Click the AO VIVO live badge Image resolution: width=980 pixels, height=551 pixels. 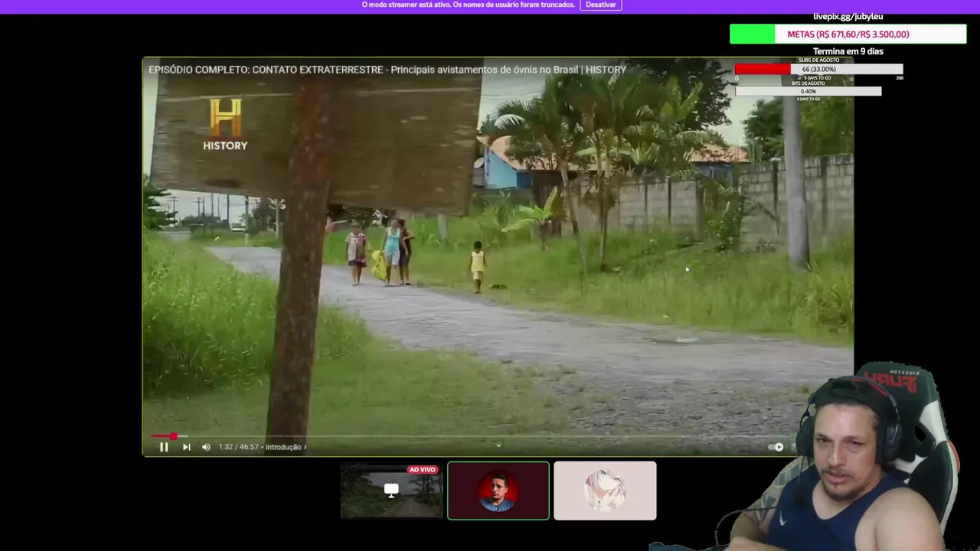(x=422, y=470)
